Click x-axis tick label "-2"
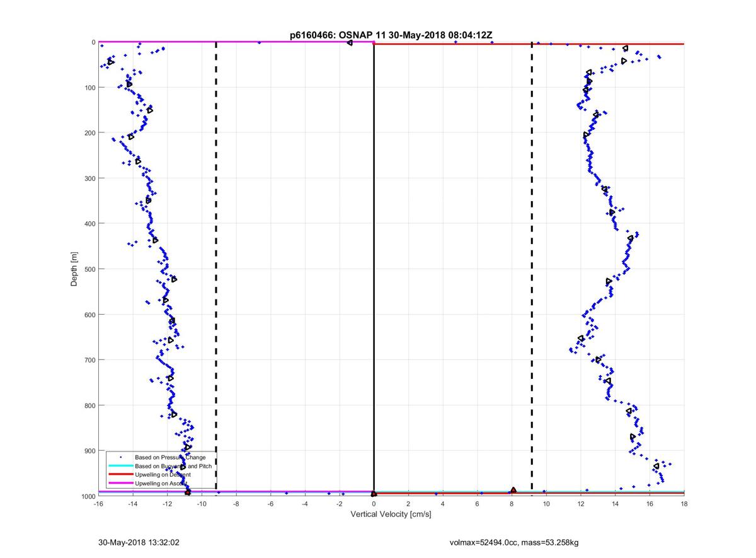This screenshot has height=558, width=756. 340,504
